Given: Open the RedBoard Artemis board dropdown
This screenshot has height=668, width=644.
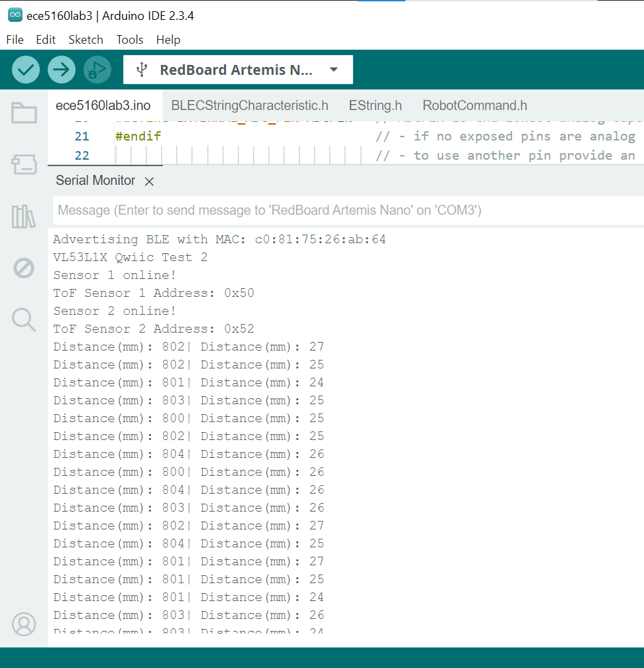Looking at the screenshot, I should (238, 70).
